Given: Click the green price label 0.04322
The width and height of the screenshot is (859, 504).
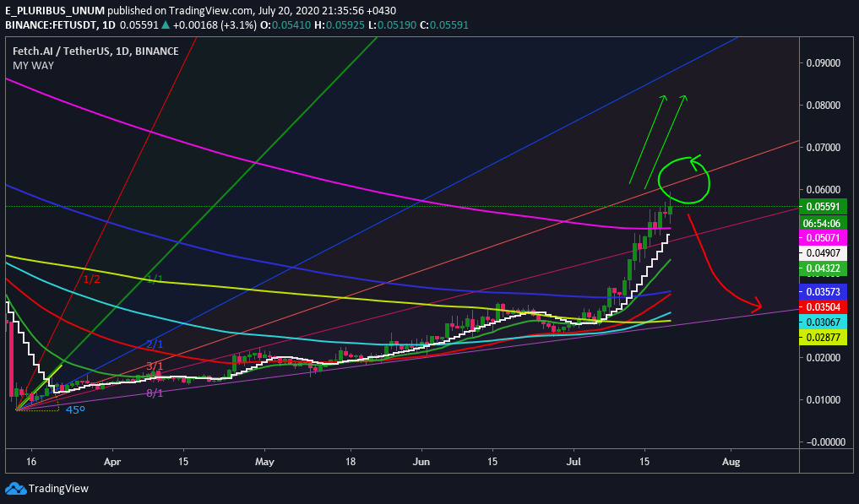Looking at the screenshot, I should coord(824,268).
